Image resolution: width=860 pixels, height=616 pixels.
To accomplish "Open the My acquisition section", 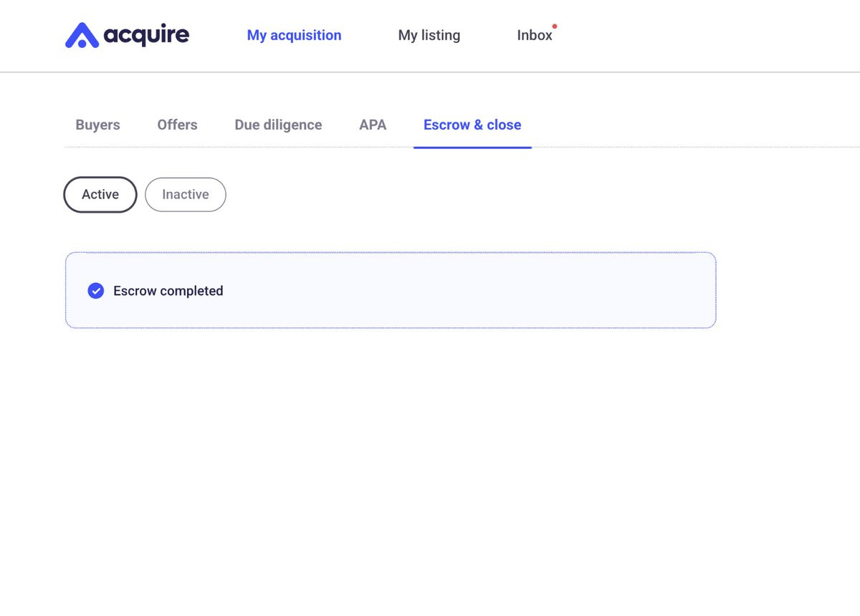I will [x=294, y=35].
